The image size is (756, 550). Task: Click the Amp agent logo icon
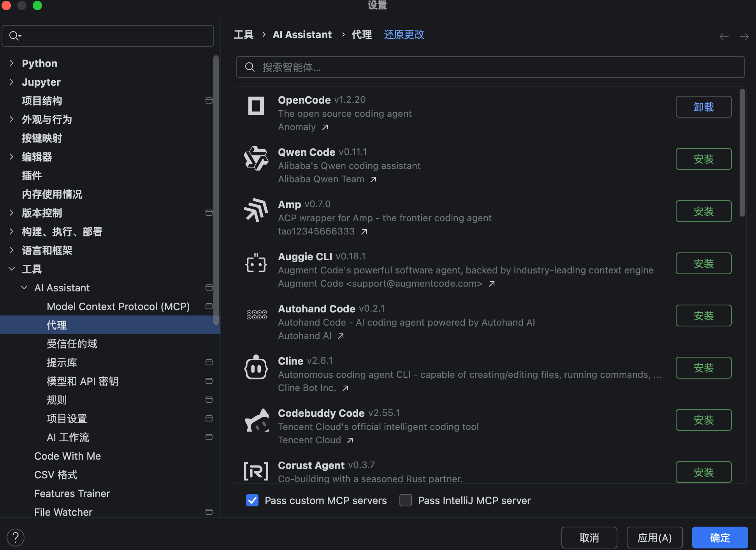256,210
